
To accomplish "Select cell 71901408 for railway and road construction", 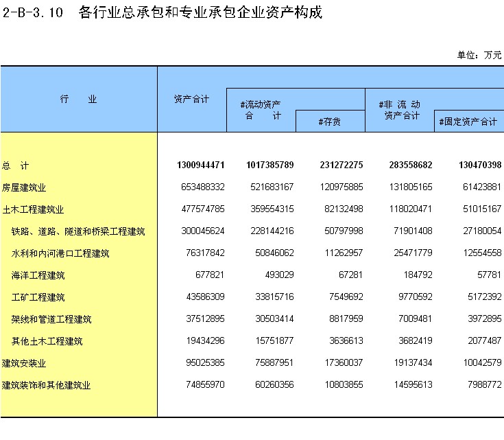I will 413,231.
